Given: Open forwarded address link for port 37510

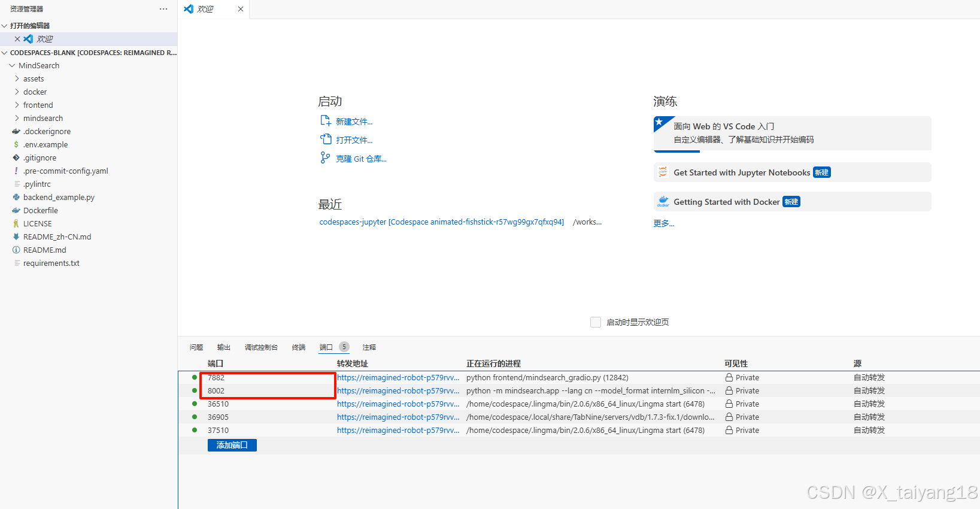Looking at the screenshot, I should click(x=398, y=431).
